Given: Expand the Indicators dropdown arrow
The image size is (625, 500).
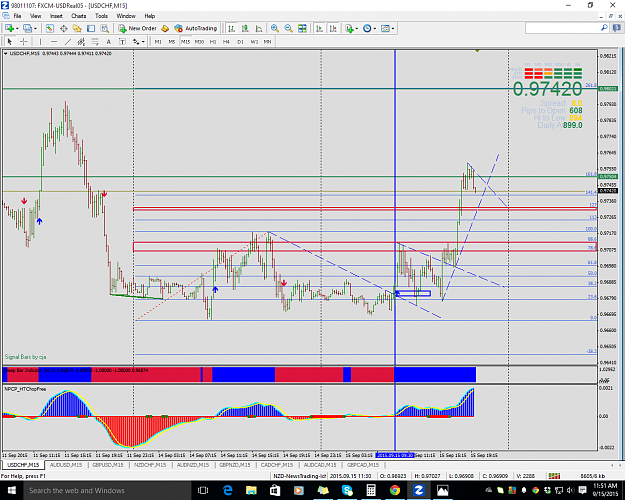Looking at the screenshot, I should tap(357, 29).
